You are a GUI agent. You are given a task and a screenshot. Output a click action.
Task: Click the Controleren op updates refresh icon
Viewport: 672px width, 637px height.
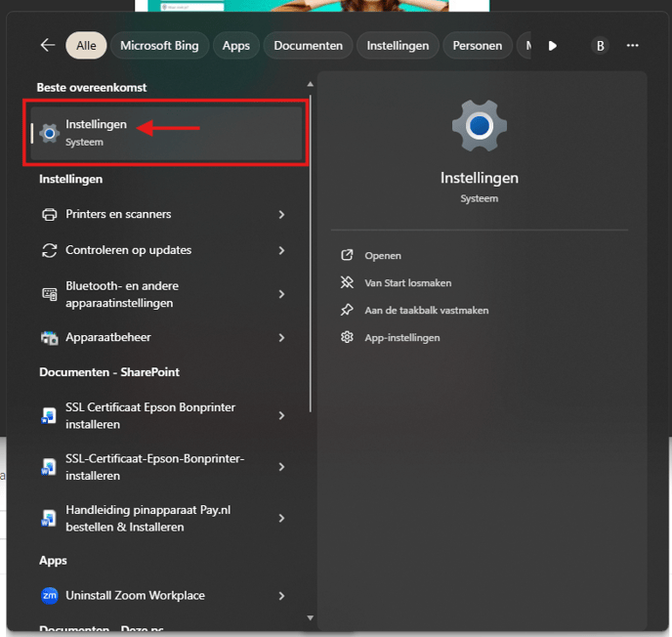(x=50, y=251)
